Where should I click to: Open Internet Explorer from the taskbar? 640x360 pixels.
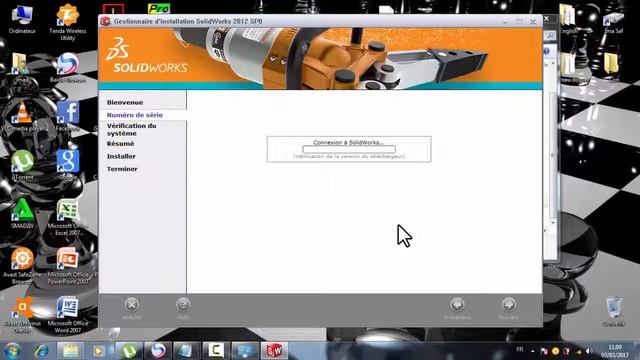pyautogui.click(x=42, y=351)
